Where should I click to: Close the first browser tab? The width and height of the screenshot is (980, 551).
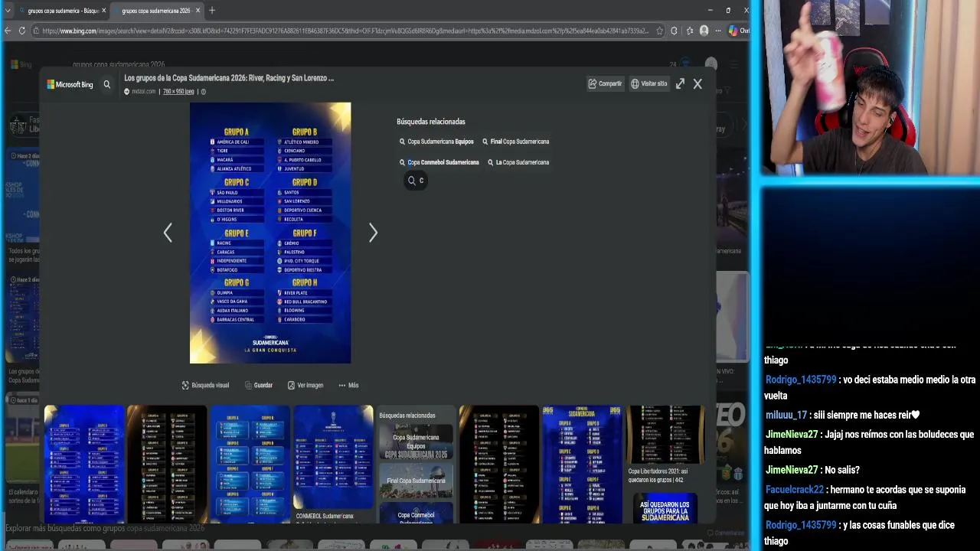coord(103,11)
